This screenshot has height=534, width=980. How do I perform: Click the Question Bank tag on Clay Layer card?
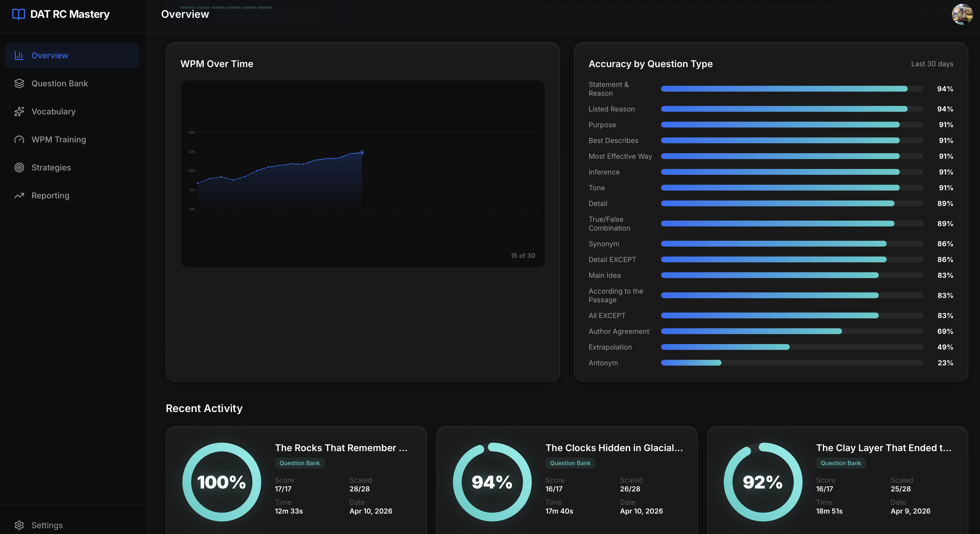point(841,463)
